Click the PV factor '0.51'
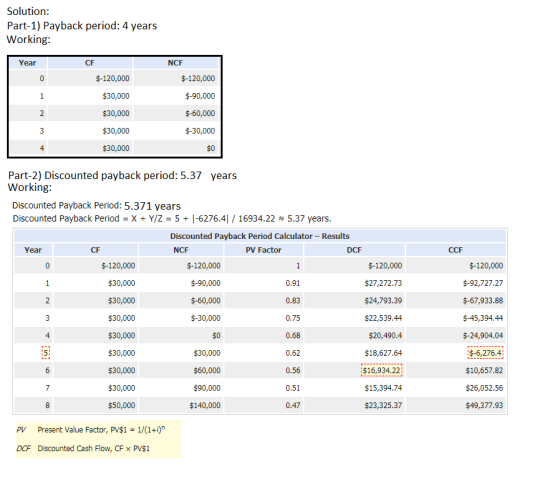The image size is (560, 483). click(292, 388)
